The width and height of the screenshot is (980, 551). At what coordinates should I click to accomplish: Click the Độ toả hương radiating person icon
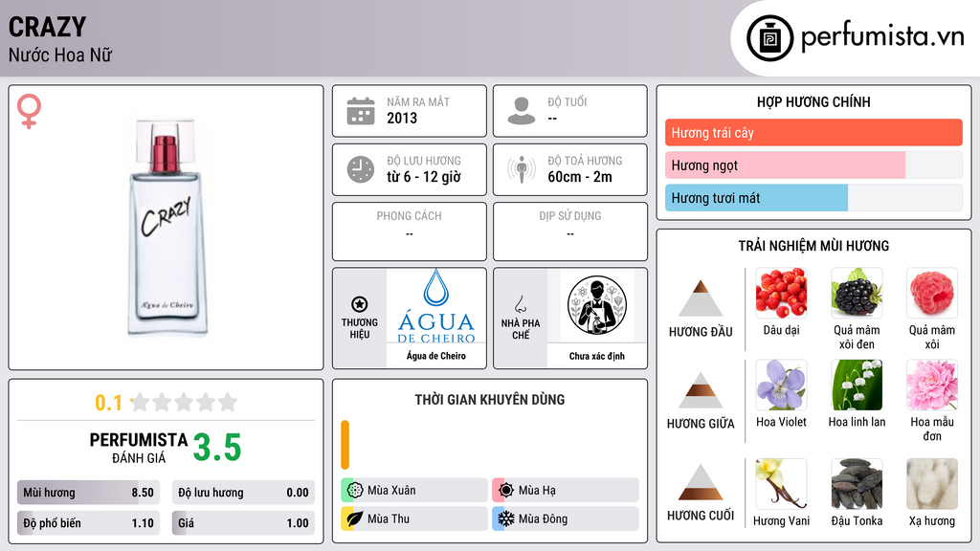(x=522, y=169)
